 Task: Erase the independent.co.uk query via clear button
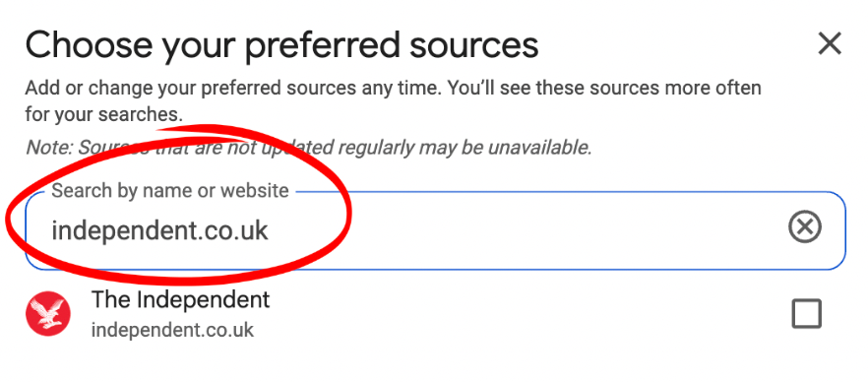tap(804, 227)
